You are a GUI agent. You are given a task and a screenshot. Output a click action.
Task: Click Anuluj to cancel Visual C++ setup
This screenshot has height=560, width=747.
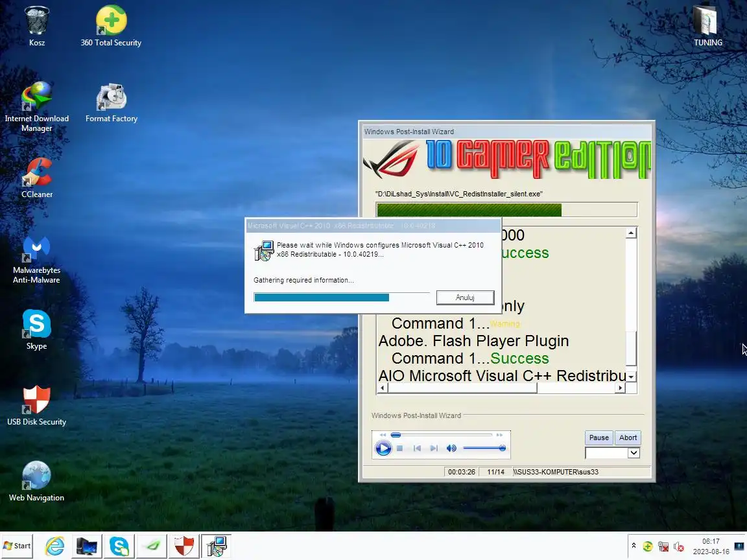click(465, 297)
